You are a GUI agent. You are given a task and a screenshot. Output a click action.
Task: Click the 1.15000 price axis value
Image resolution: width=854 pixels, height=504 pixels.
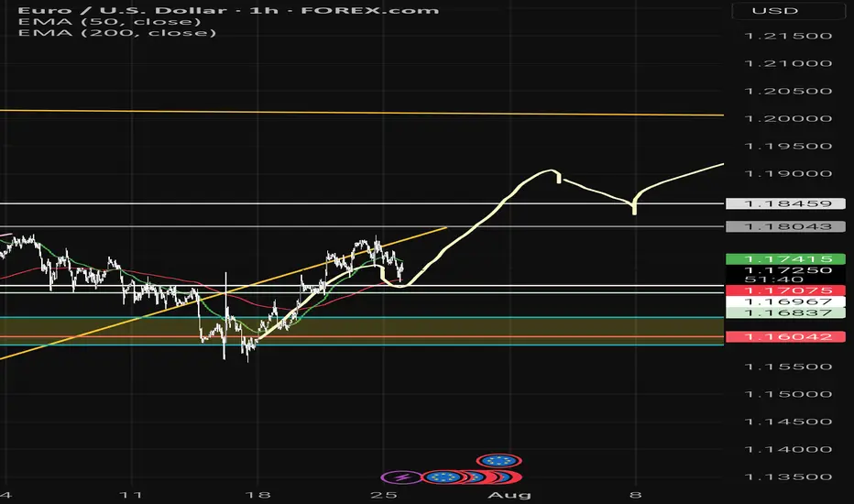tap(788, 394)
